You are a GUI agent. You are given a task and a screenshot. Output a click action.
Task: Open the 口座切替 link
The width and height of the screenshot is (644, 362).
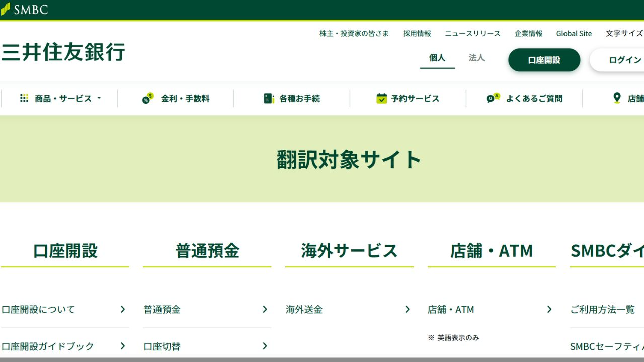[x=162, y=346]
